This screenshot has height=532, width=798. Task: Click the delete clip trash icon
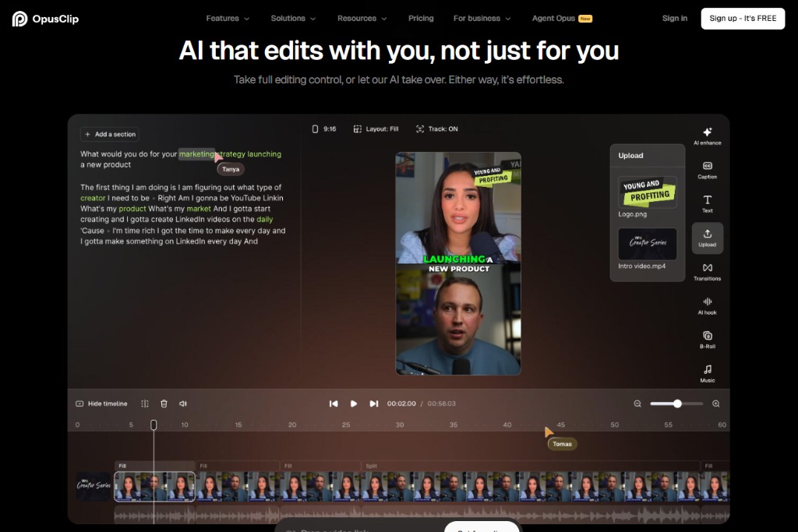(164, 403)
